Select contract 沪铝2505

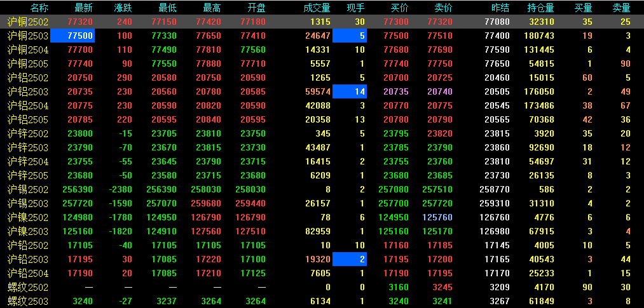pyautogui.click(x=28, y=119)
